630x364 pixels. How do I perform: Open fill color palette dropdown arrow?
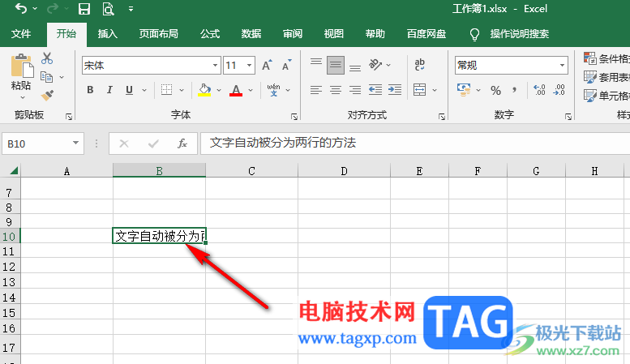pyautogui.click(x=219, y=91)
